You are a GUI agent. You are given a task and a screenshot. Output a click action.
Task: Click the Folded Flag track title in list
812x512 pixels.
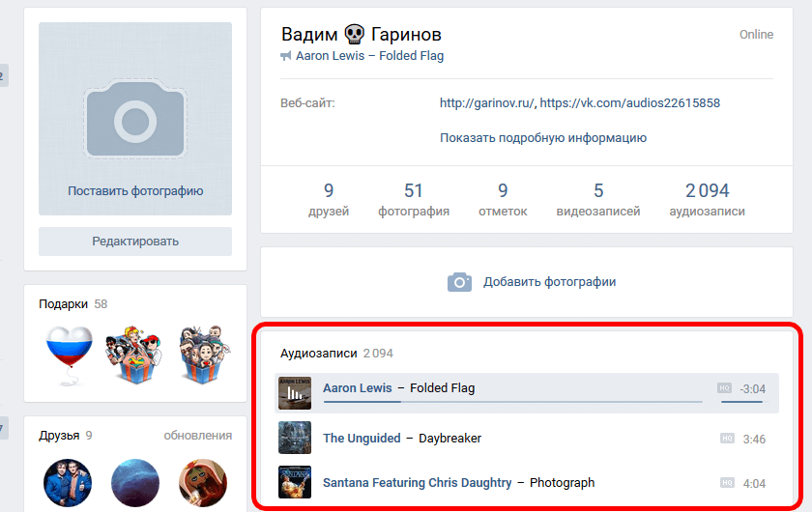pos(443,387)
